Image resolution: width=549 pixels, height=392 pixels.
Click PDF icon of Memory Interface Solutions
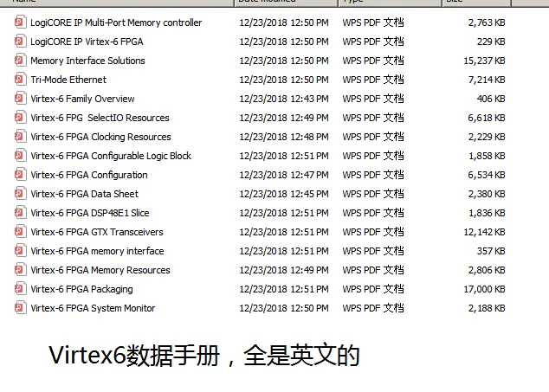point(20,61)
